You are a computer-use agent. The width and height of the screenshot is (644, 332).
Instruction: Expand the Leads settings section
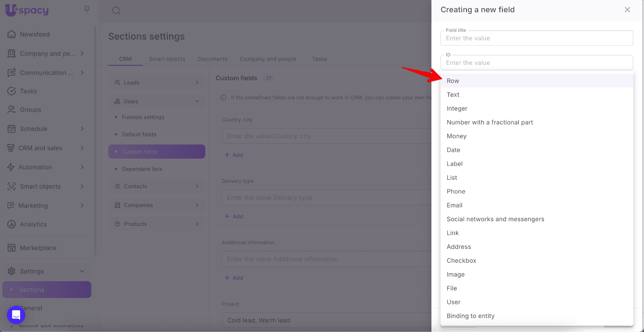point(197,83)
